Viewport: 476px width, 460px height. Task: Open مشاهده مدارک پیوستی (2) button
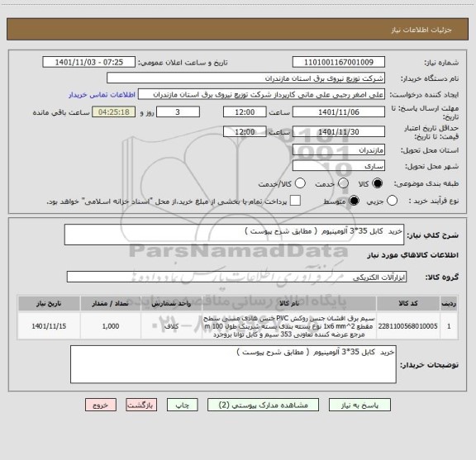263,405
